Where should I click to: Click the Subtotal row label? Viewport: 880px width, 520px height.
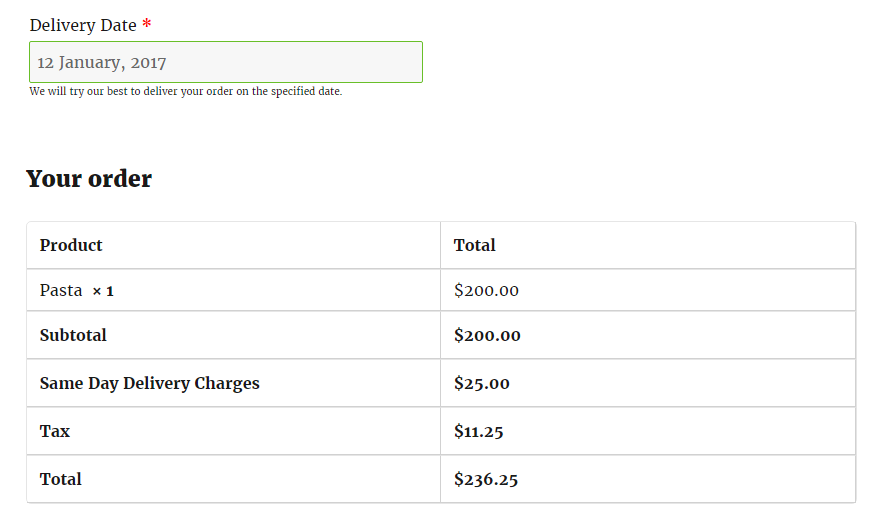[x=73, y=335]
